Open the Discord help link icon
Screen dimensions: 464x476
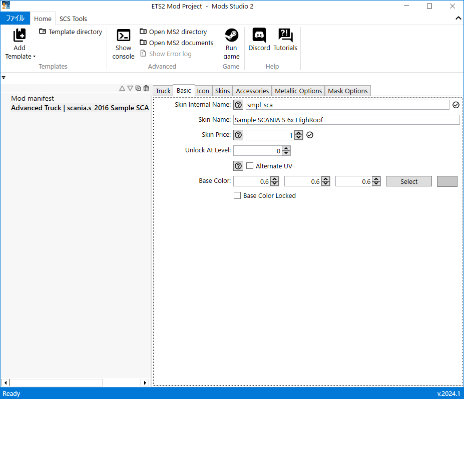coord(259,36)
